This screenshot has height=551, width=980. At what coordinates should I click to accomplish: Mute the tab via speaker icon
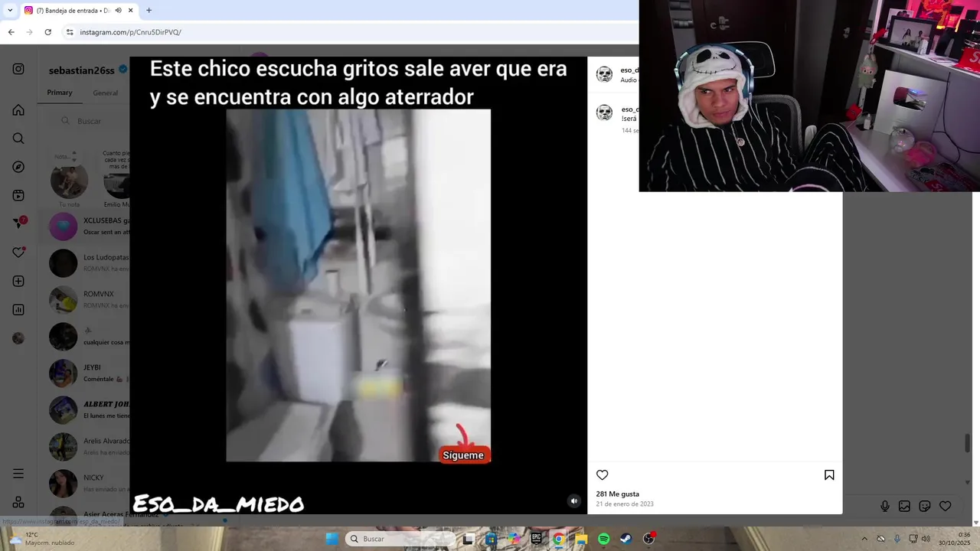pos(118,10)
